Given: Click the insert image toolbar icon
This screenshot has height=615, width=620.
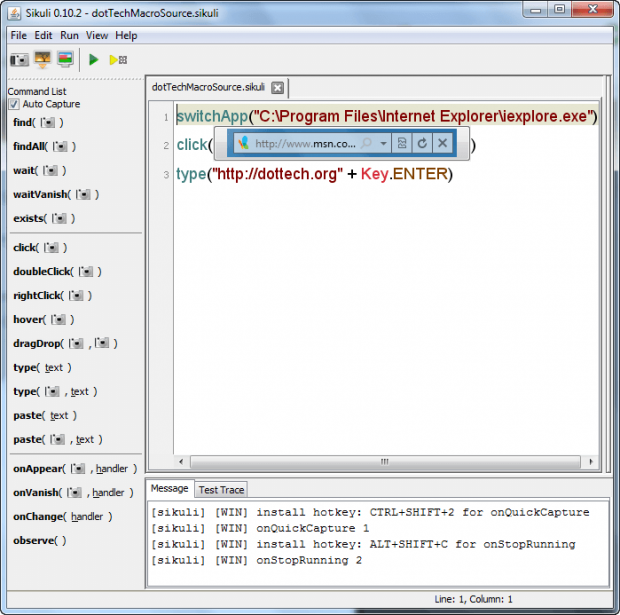Looking at the screenshot, I should tap(42, 60).
